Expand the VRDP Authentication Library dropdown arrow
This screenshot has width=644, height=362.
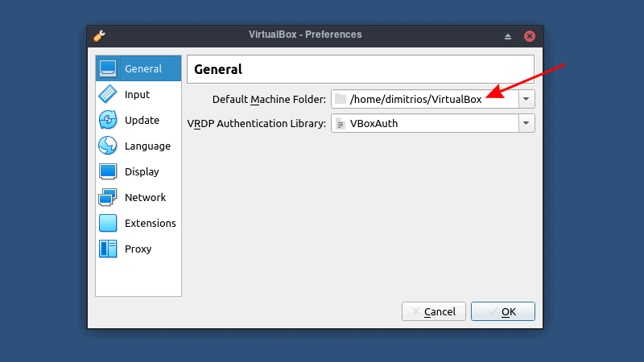tap(526, 123)
